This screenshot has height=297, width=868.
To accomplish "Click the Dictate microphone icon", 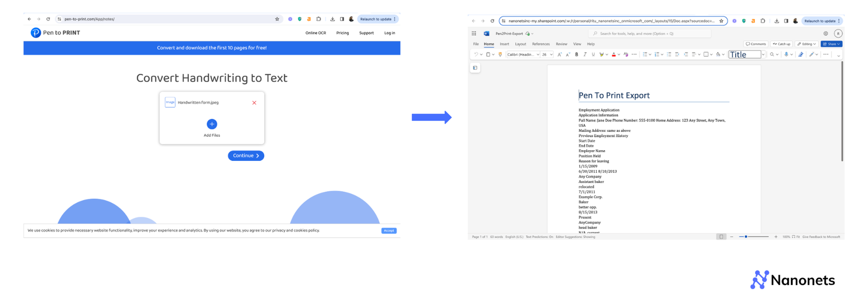I will point(786,55).
